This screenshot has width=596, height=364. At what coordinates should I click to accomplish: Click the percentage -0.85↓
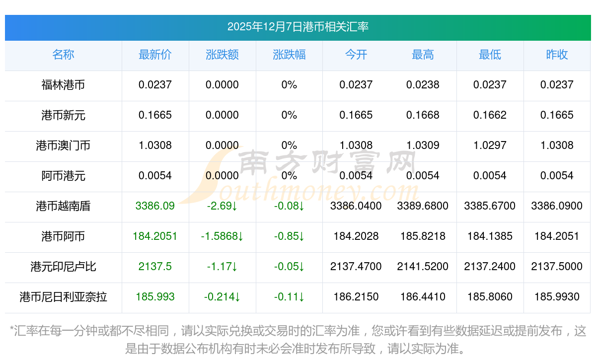tap(289, 236)
